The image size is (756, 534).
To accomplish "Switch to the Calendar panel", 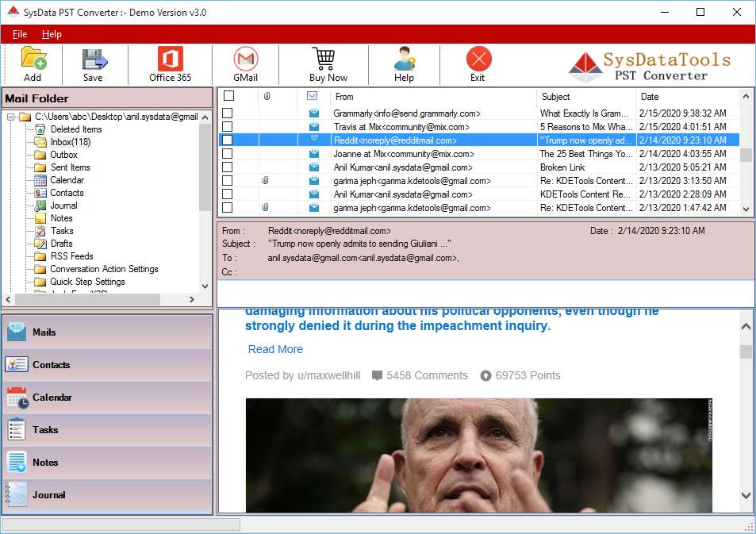I will [x=107, y=398].
